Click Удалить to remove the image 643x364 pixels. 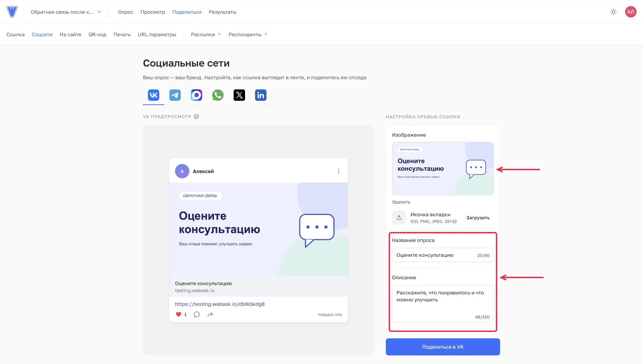(x=401, y=202)
